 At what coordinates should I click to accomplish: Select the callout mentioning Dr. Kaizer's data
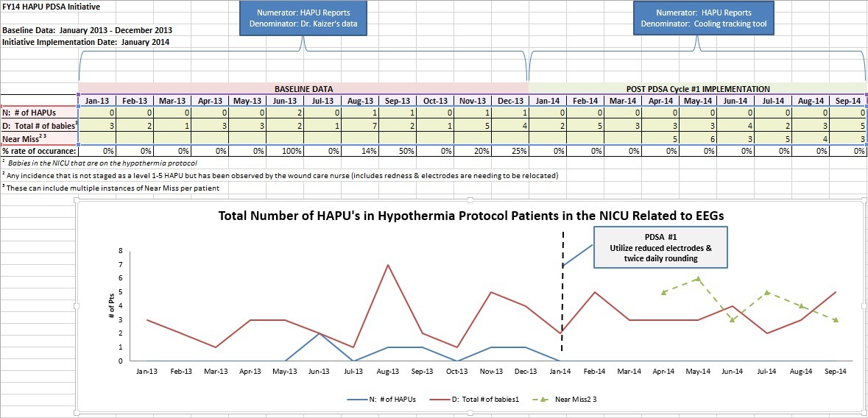point(303,20)
